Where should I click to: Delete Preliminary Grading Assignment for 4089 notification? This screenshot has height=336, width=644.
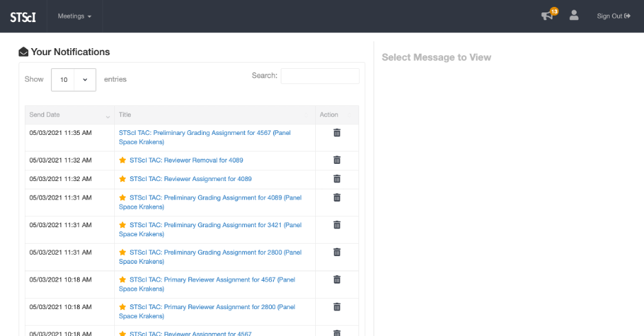click(336, 198)
